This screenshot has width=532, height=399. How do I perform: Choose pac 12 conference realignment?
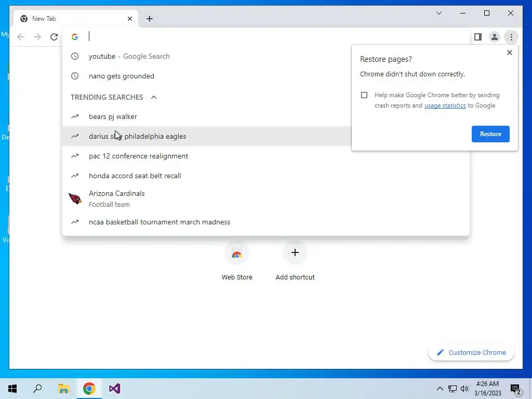pos(266,156)
